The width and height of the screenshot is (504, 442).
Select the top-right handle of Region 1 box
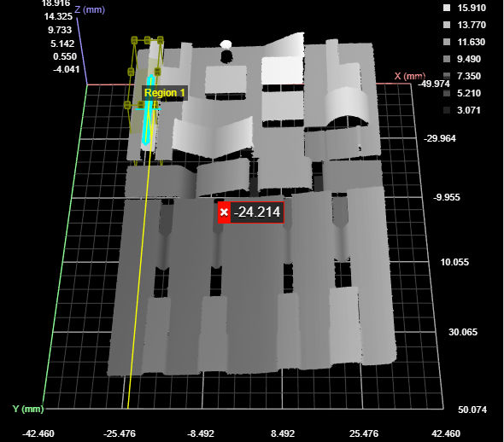161,40
